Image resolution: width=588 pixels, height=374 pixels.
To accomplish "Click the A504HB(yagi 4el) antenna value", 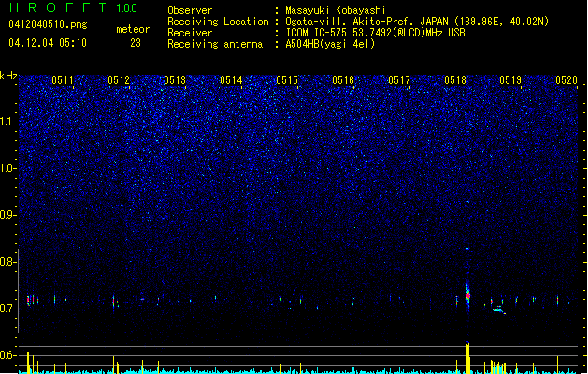I will [330, 44].
